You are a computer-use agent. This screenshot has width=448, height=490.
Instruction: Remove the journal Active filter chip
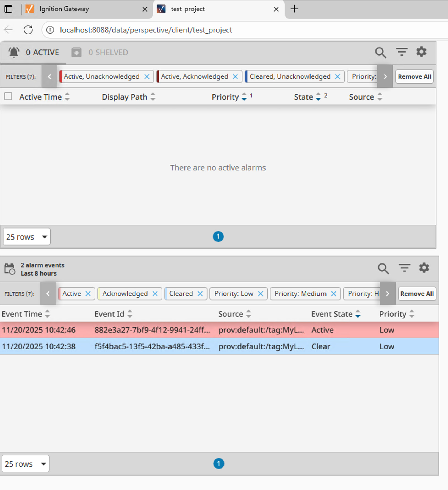(x=88, y=294)
